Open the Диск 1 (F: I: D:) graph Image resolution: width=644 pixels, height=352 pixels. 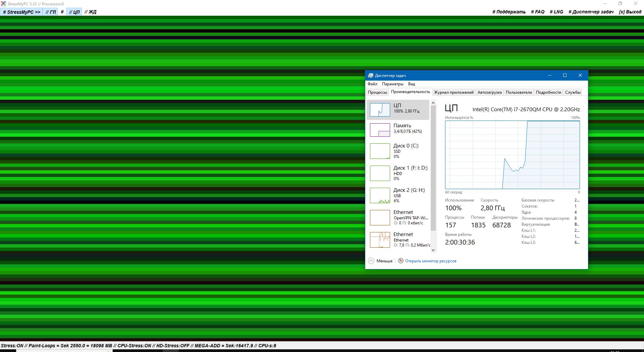pos(380,173)
